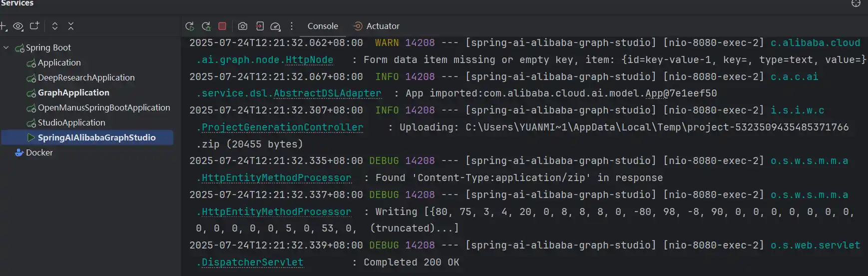Click the Open in New Tab icon

pyautogui.click(x=34, y=26)
